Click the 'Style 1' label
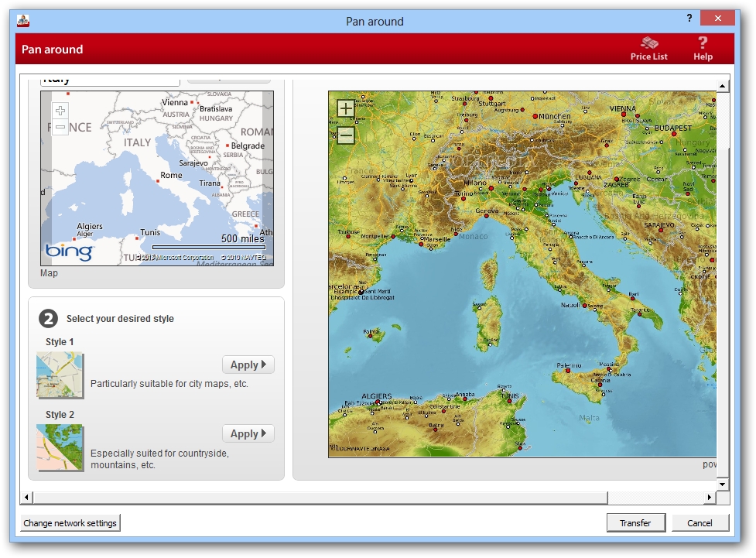Viewport: 756px width, 558px height. pos(60,342)
